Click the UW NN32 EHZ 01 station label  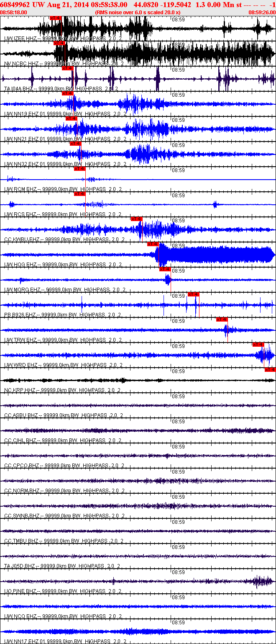[64, 164]
